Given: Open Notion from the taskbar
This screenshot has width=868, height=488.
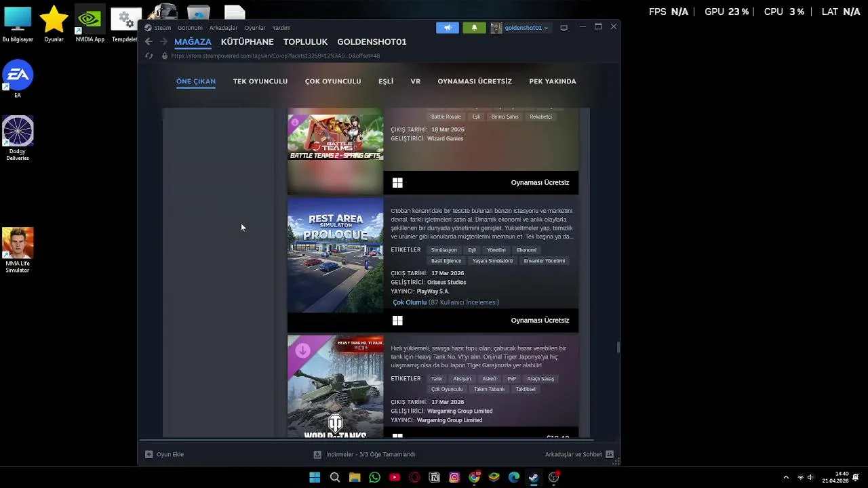Looking at the screenshot, I should point(435,477).
